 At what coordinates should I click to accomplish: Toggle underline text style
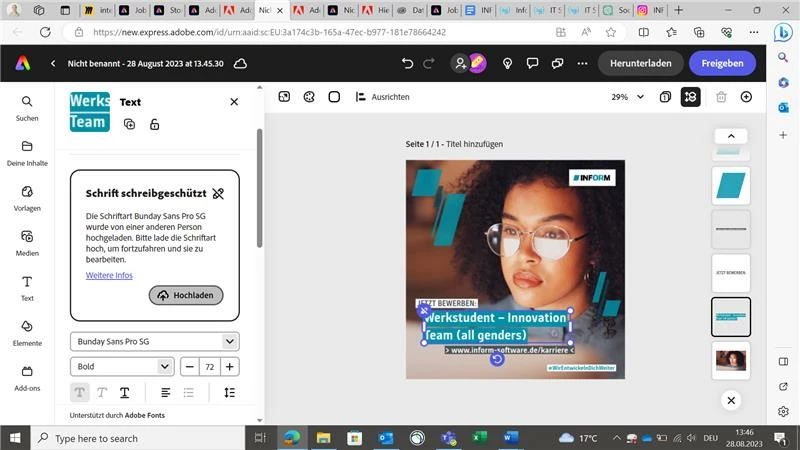pyautogui.click(x=124, y=392)
